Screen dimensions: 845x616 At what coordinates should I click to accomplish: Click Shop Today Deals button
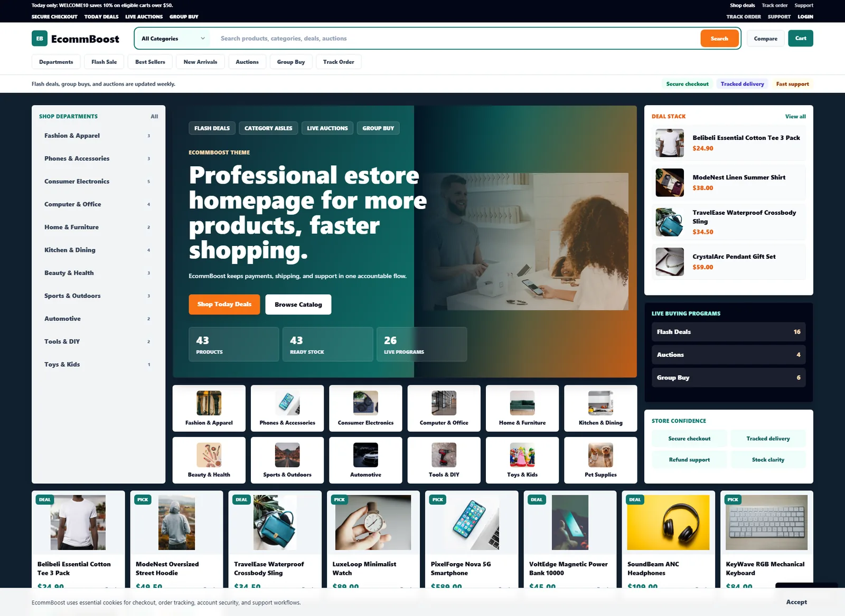(224, 305)
